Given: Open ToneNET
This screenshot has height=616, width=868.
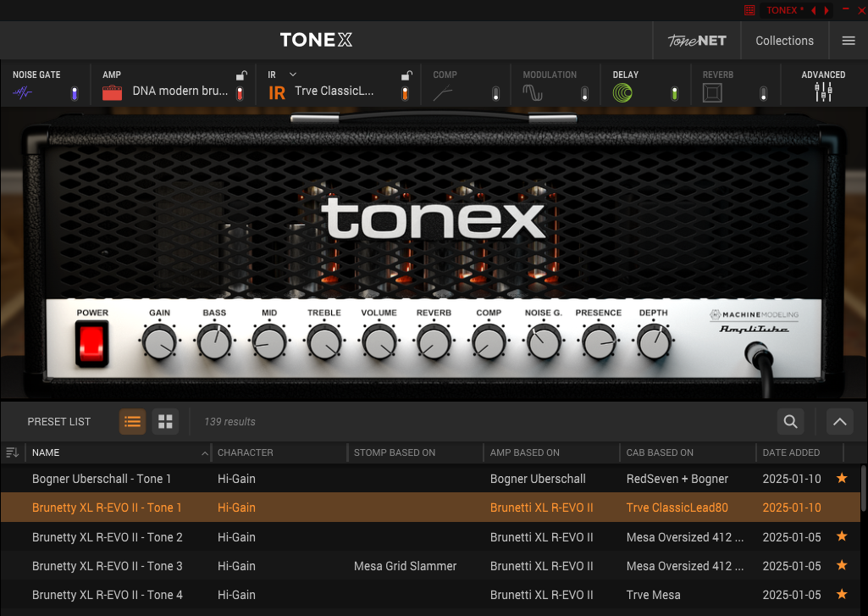Looking at the screenshot, I should coord(697,41).
